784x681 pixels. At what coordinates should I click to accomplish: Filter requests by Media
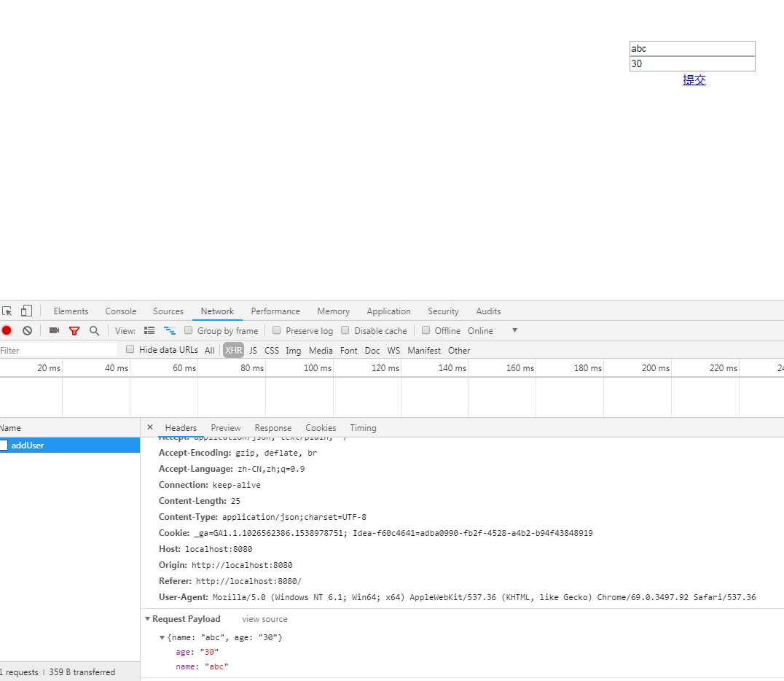pyautogui.click(x=321, y=350)
